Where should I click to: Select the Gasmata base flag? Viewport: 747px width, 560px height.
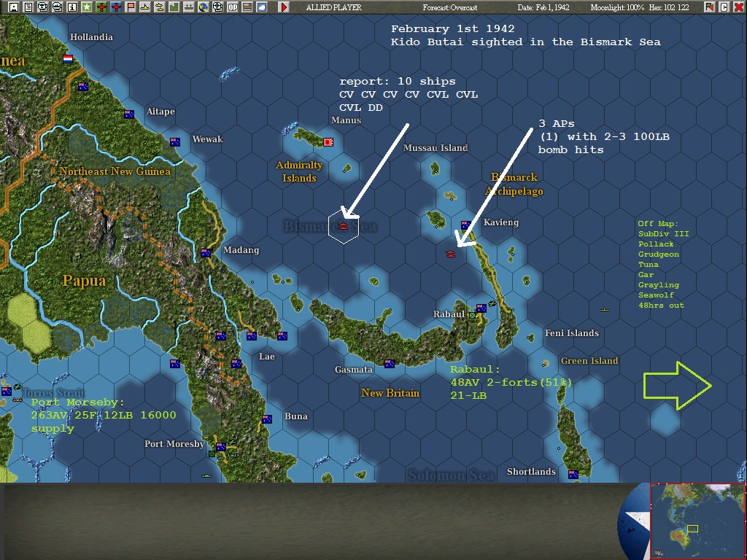pos(390,363)
